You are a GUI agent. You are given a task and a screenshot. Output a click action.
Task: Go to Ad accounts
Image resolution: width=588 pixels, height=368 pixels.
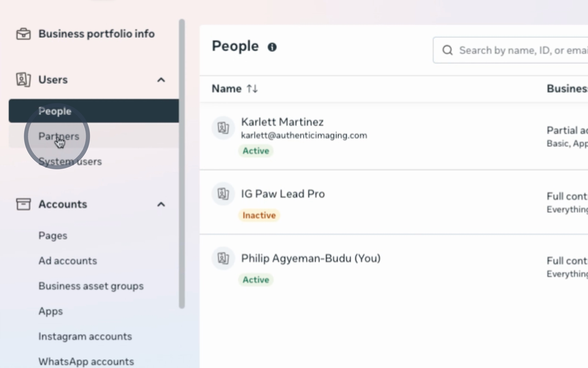point(67,261)
